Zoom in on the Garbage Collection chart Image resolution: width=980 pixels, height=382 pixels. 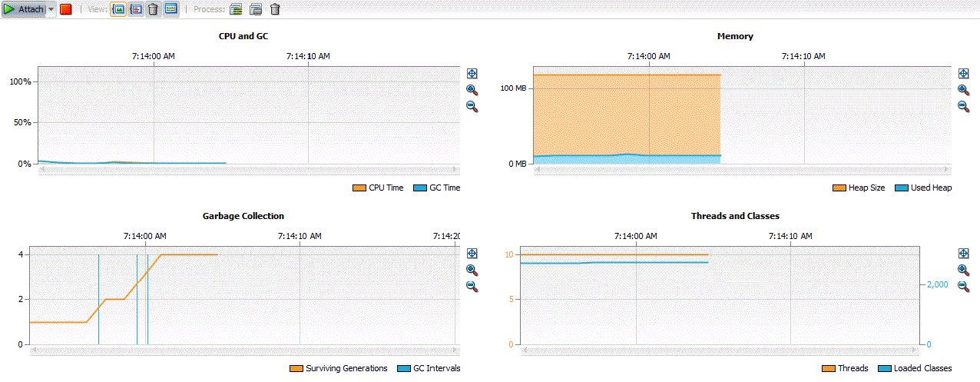coord(472,270)
